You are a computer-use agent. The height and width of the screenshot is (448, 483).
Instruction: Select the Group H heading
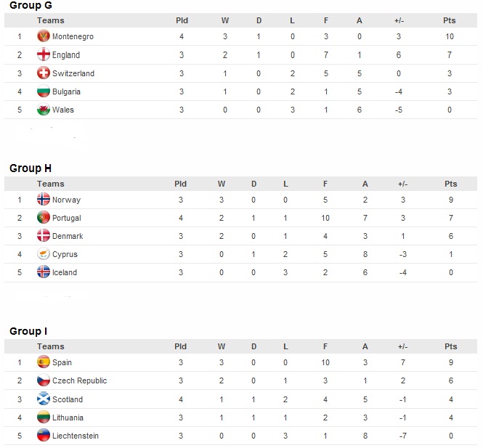(x=31, y=168)
